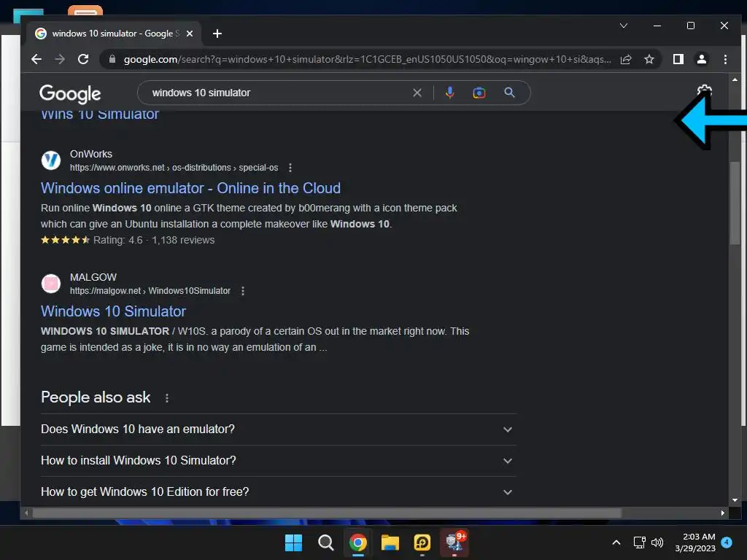
Task: Click the horizontal scrollbar left arrow
Action: pyautogui.click(x=26, y=513)
